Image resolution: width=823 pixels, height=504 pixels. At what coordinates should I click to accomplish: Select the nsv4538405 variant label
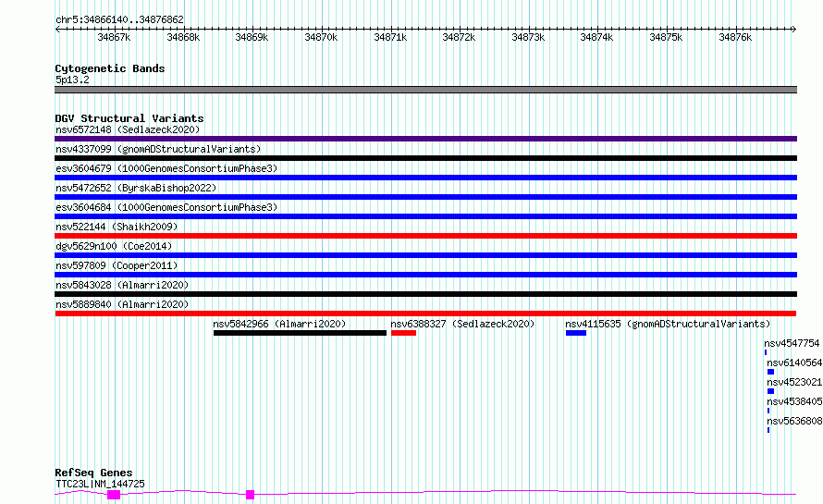click(x=794, y=401)
